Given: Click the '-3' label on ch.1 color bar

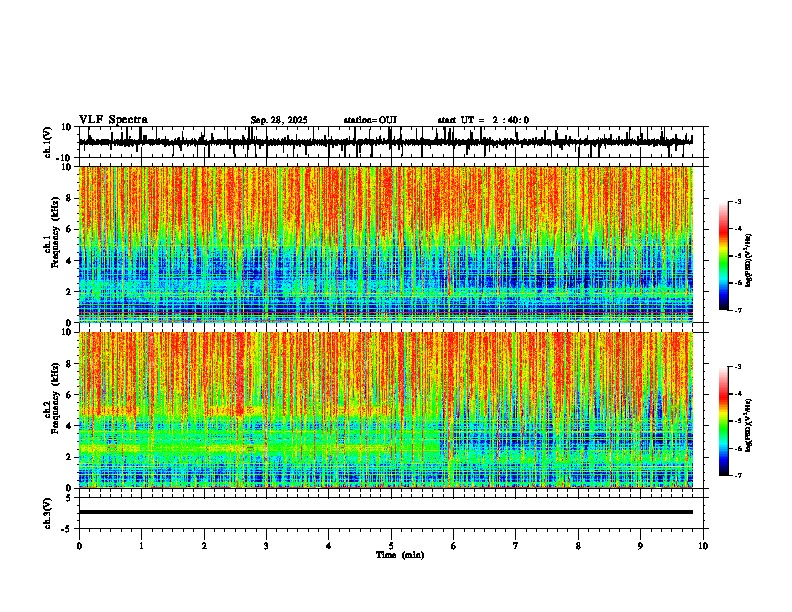Looking at the screenshot, I should pos(738,201).
